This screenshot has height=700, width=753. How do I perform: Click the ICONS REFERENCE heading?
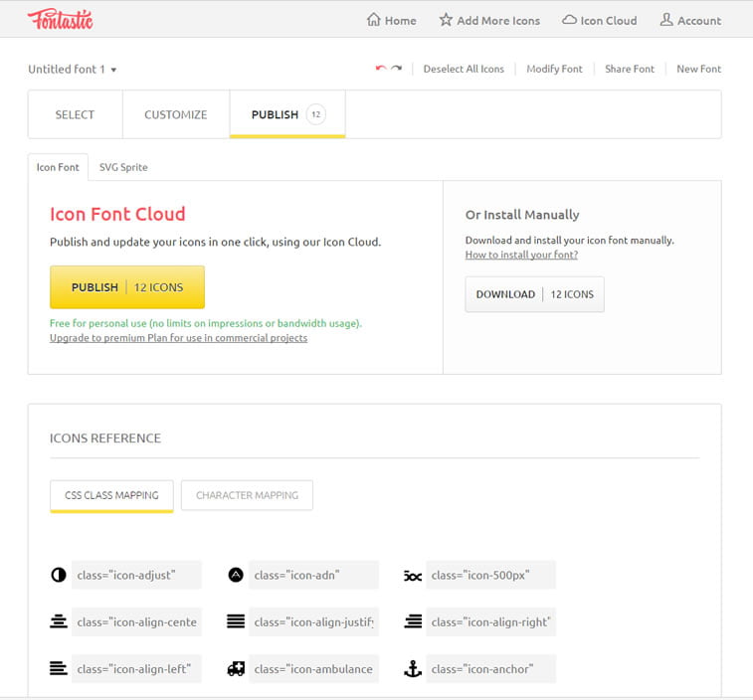pyautogui.click(x=105, y=438)
